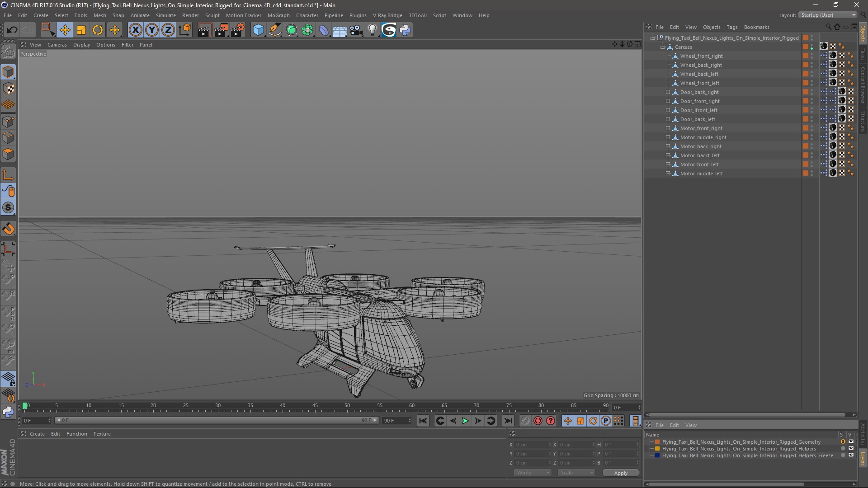Click the Python icon in toolbar
This screenshot has height=488, width=868.
[405, 30]
